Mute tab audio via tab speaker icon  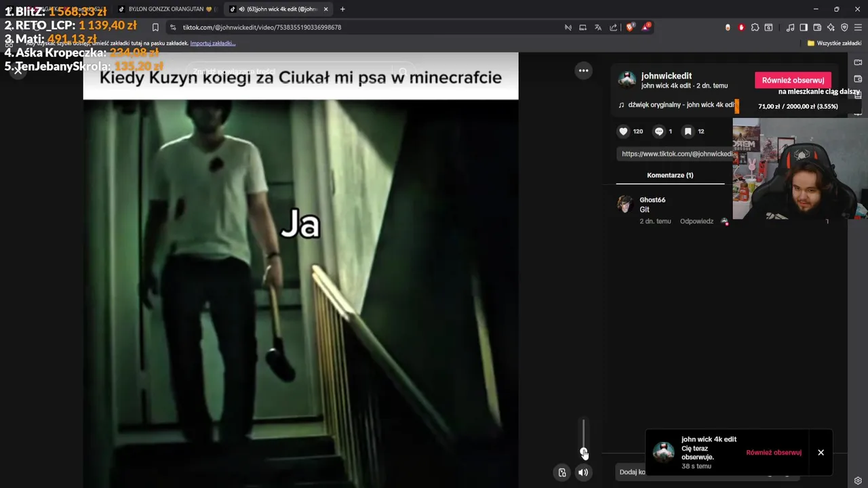pyautogui.click(x=241, y=9)
